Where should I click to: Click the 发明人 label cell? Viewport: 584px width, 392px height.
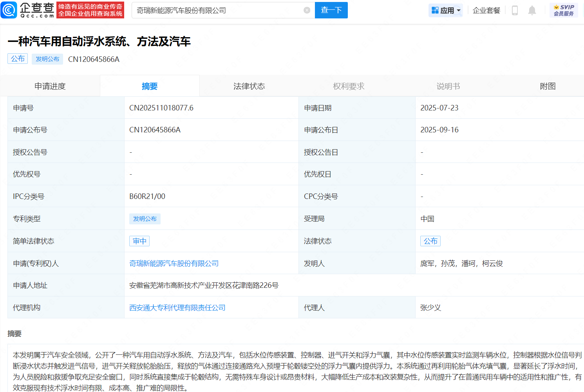357,264
